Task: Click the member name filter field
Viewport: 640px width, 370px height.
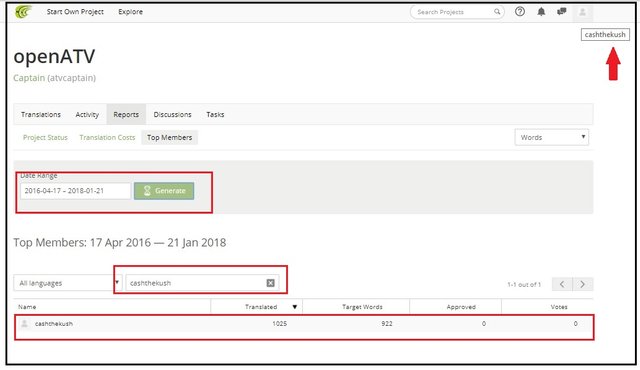Action: click(x=202, y=283)
